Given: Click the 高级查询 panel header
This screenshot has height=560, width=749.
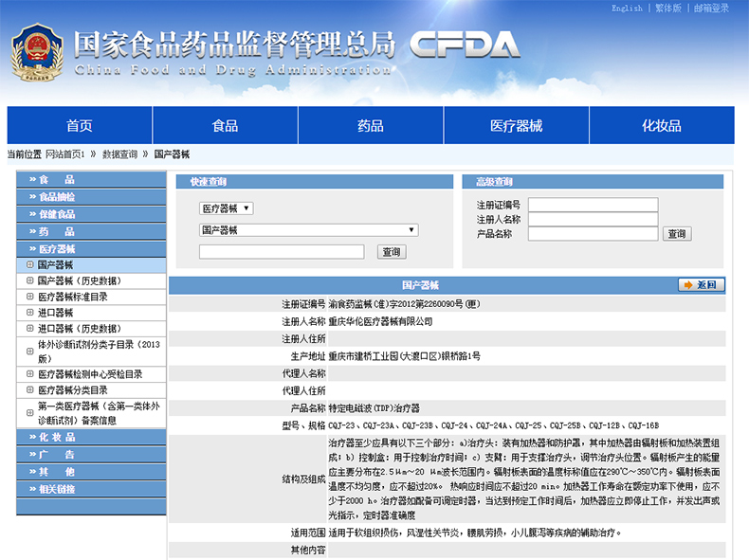Looking at the screenshot, I should (593, 181).
